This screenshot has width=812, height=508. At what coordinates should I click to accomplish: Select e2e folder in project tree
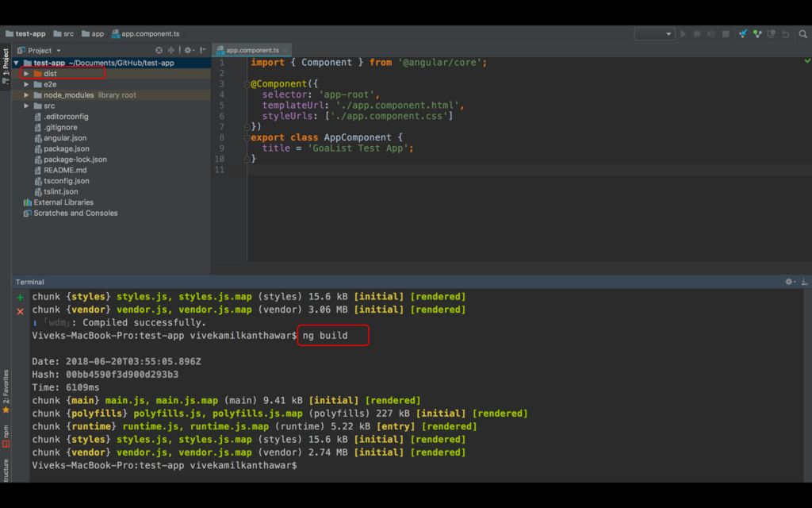pos(111,84)
